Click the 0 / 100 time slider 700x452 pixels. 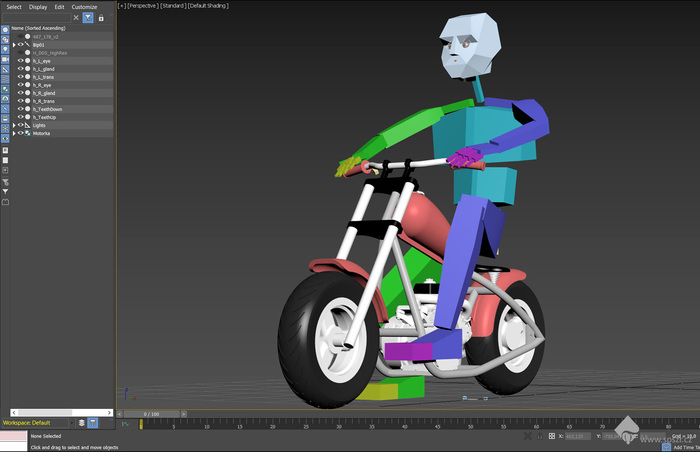(x=151, y=414)
